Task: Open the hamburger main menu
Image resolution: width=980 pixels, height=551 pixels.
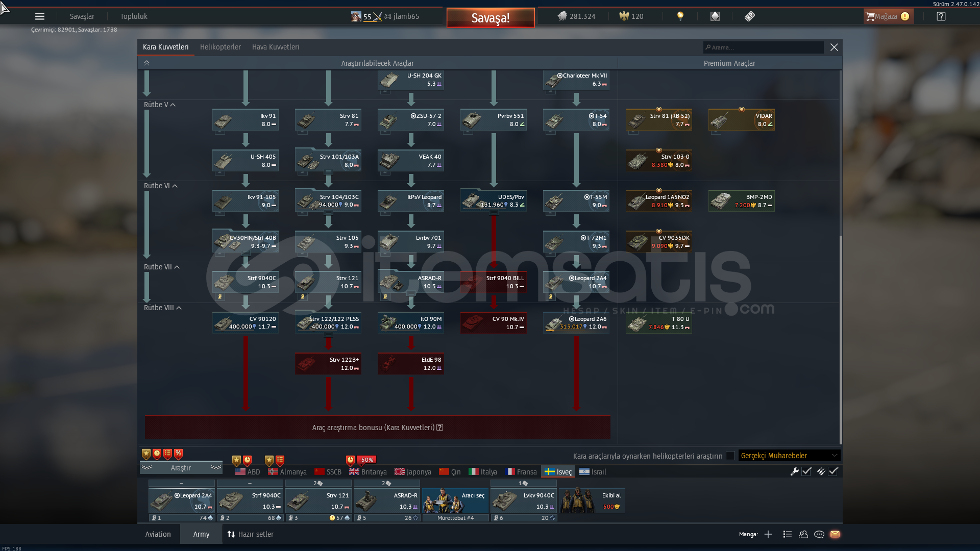Action: [x=40, y=16]
